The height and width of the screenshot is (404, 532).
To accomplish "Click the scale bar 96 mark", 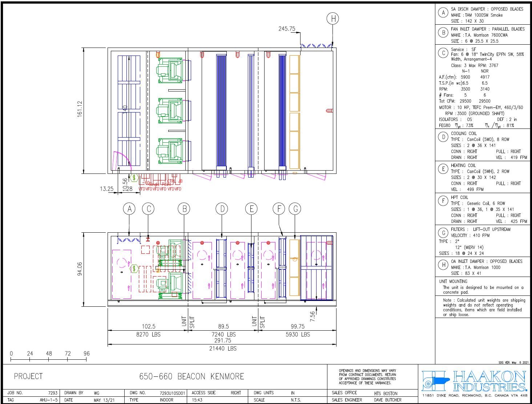I will pyautogui.click(x=86, y=354).
